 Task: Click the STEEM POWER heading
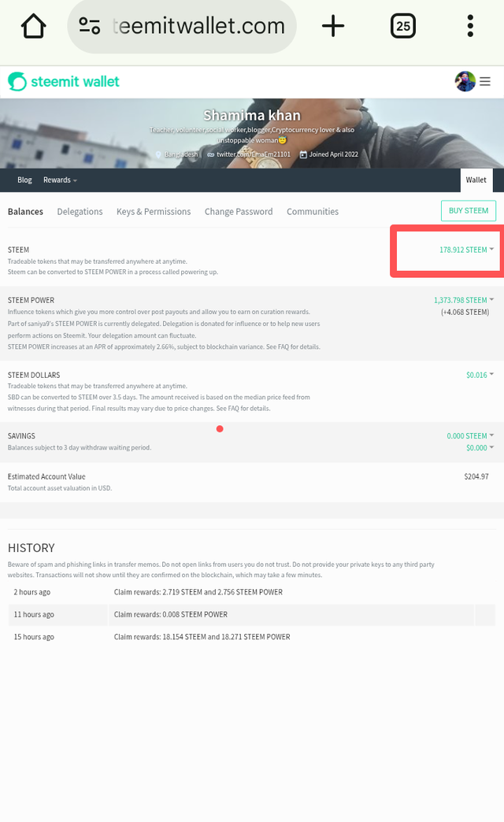click(x=31, y=300)
